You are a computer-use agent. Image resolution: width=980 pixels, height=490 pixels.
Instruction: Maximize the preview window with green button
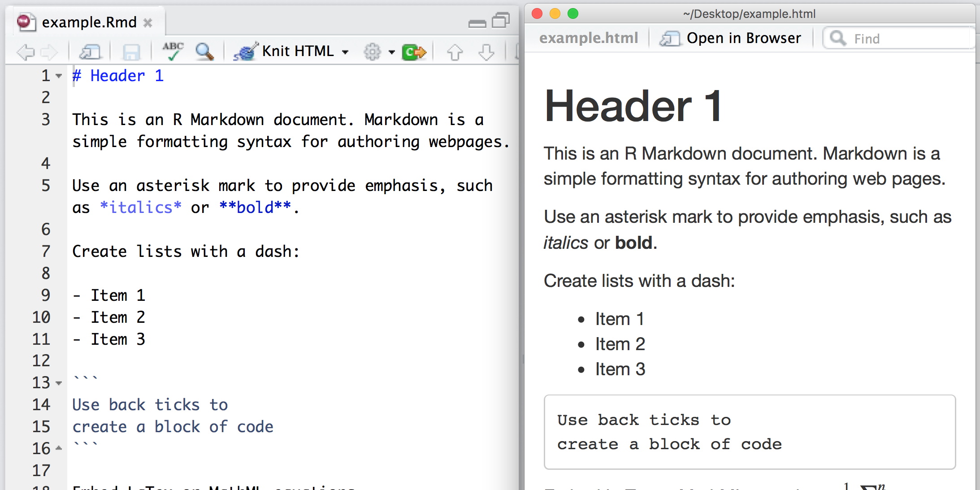tap(573, 13)
